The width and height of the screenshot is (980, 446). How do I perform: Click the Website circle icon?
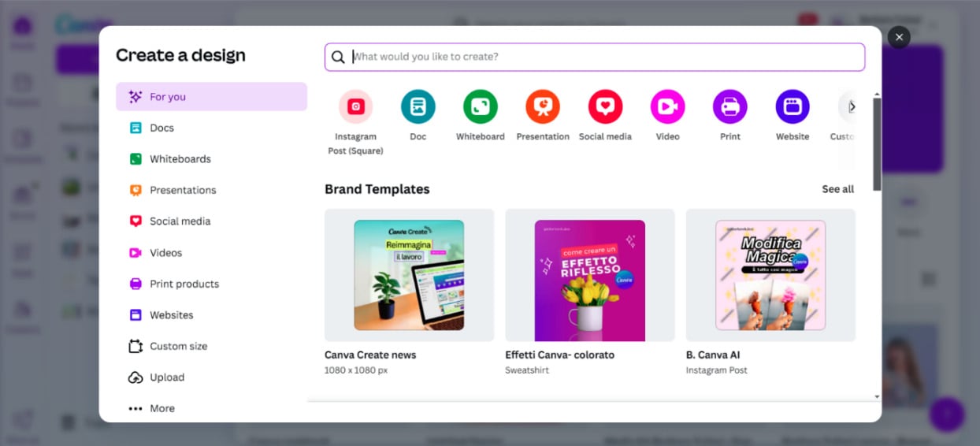793,106
